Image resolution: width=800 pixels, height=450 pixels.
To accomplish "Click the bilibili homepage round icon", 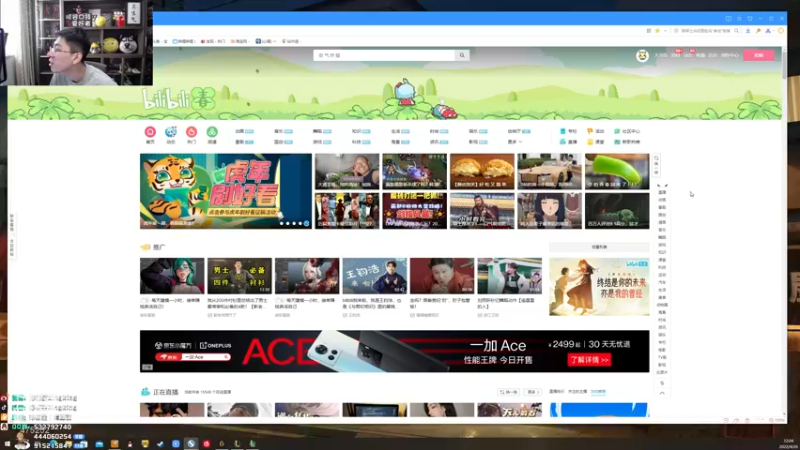I will point(150,132).
